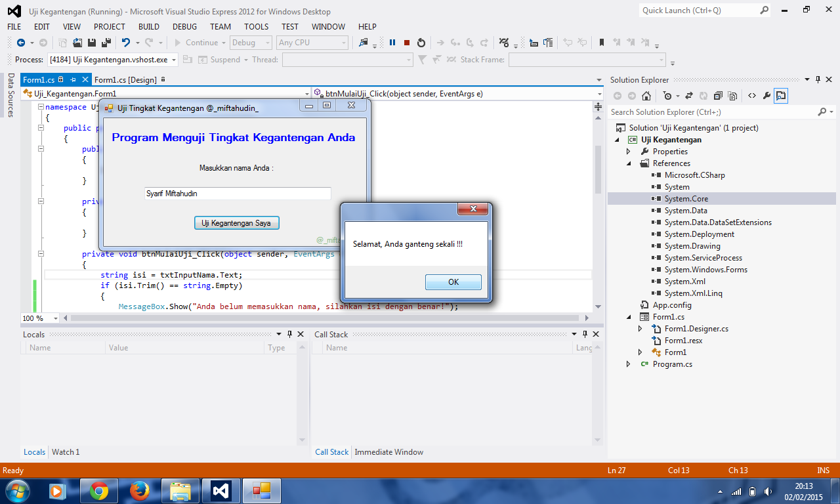Toggle auto-hide pin on Solution Explorer

coord(818,79)
